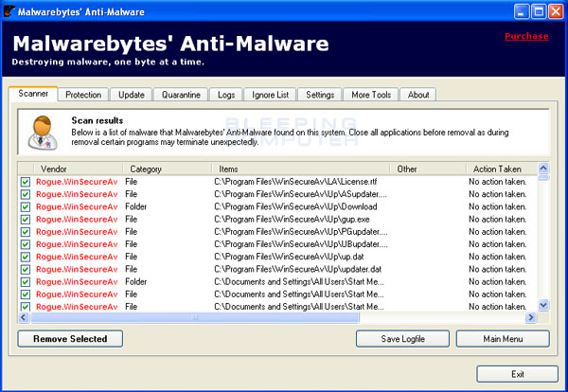This screenshot has height=392, width=568.
Task: Open the About tab
Action: (418, 95)
